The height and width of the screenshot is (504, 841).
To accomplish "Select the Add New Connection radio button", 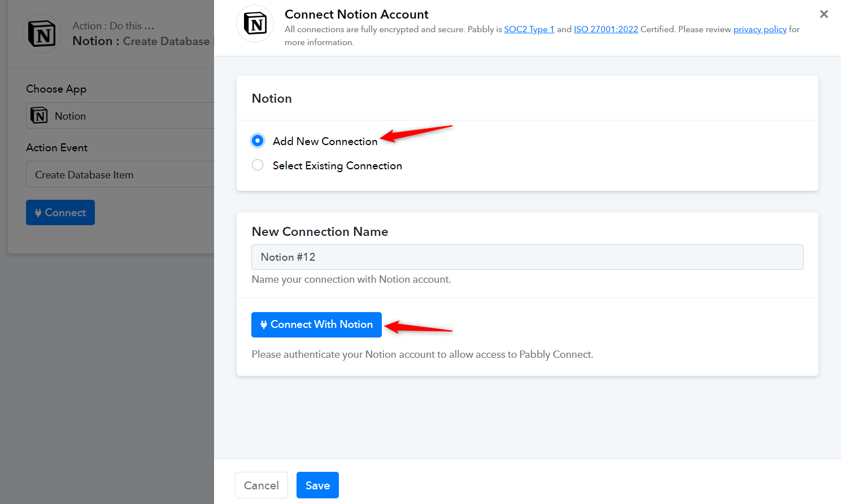I will 258,141.
